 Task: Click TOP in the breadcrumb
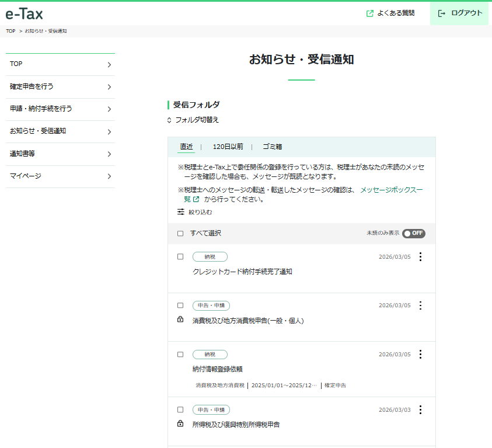(x=11, y=31)
